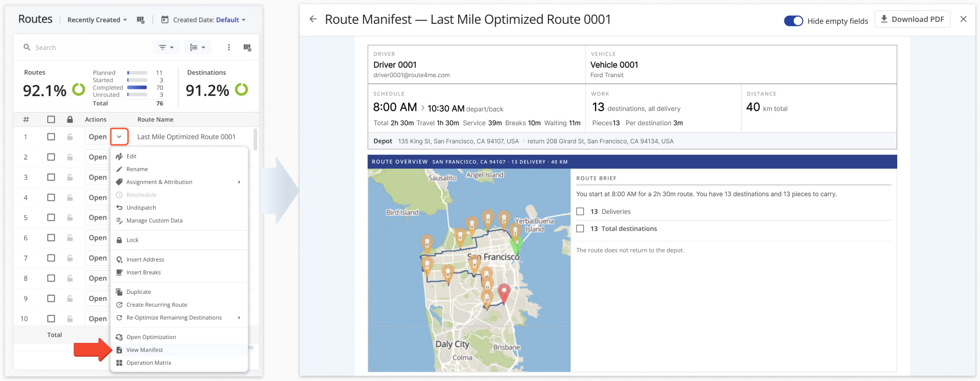The width and height of the screenshot is (980, 381).
Task: Click the lock icon in row 3
Action: [70, 177]
